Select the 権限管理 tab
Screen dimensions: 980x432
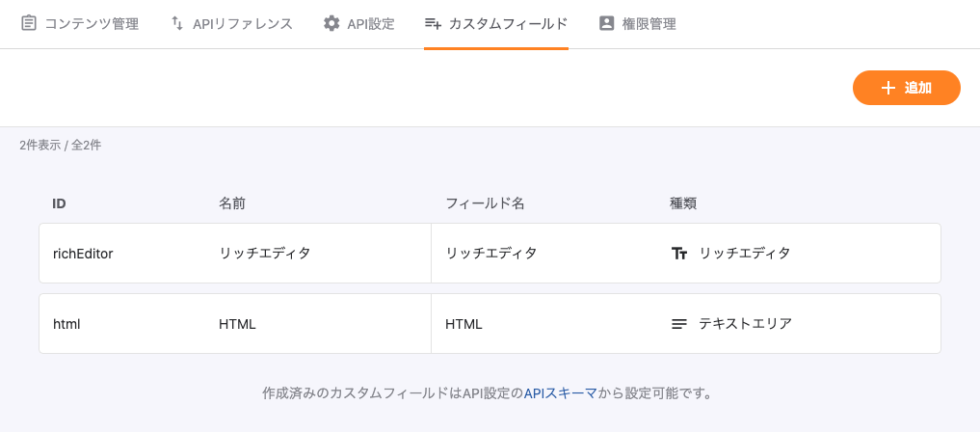(649, 23)
